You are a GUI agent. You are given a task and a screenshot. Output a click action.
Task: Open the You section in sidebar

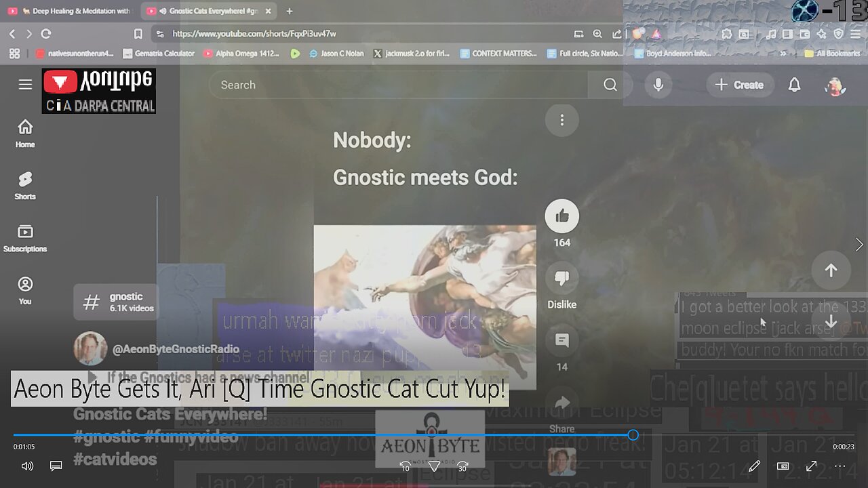25,291
